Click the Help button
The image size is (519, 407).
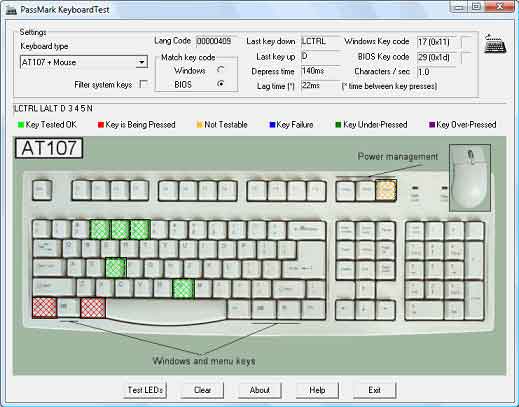(317, 390)
